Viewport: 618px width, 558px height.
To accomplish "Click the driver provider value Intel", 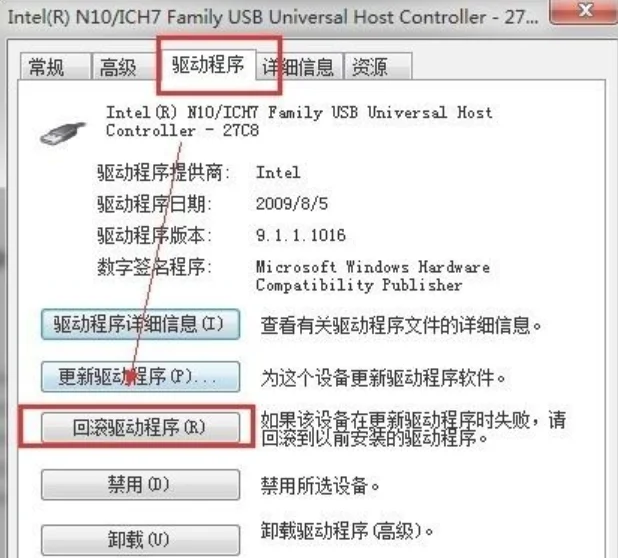I will [278, 173].
